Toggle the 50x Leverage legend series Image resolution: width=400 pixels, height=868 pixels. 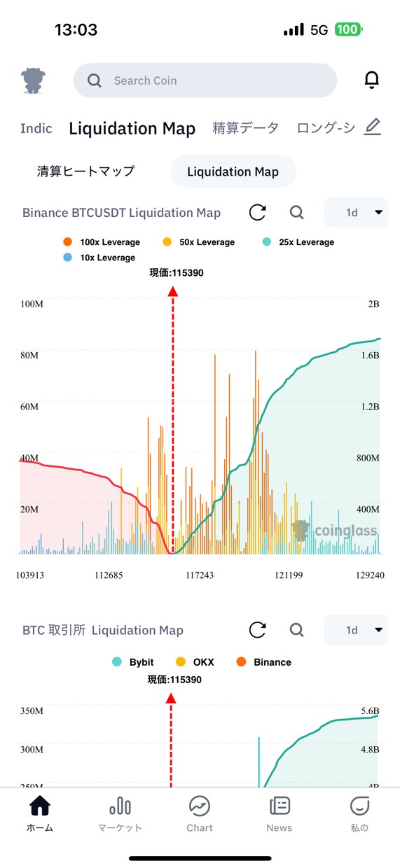click(198, 242)
